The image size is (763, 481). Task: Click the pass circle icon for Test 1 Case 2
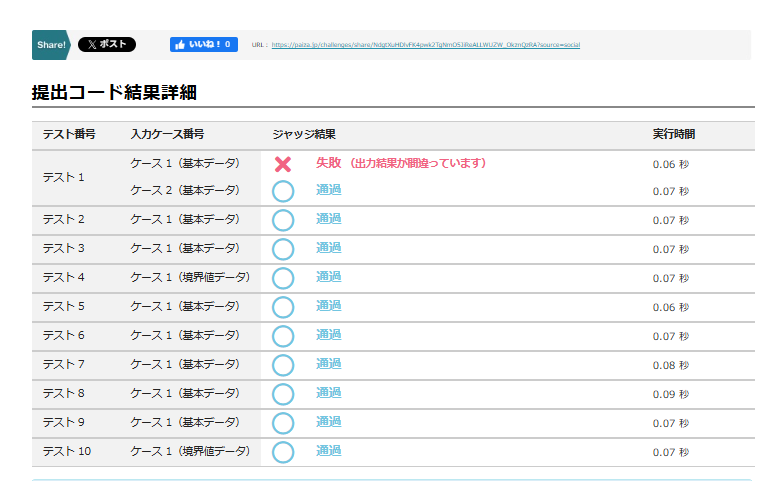pos(283,191)
